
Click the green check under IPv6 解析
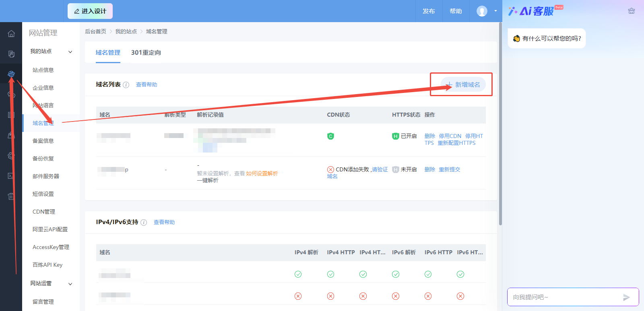(x=396, y=274)
